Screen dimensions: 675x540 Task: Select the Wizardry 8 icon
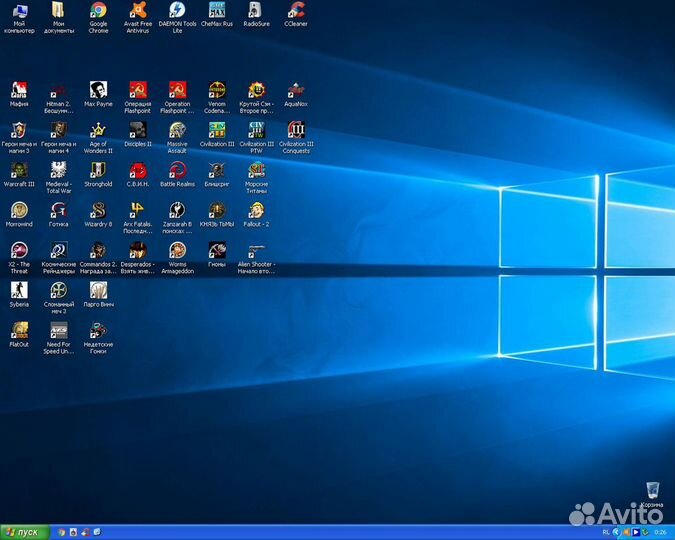[98, 215]
